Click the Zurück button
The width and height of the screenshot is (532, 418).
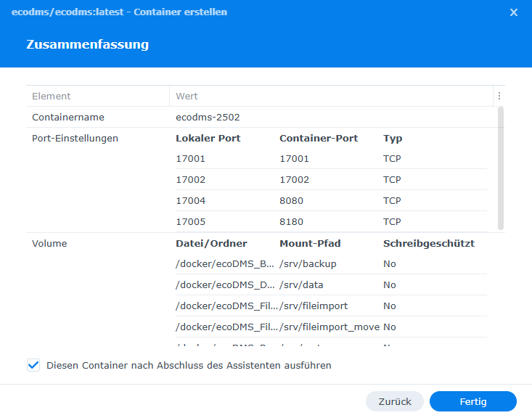pos(394,401)
